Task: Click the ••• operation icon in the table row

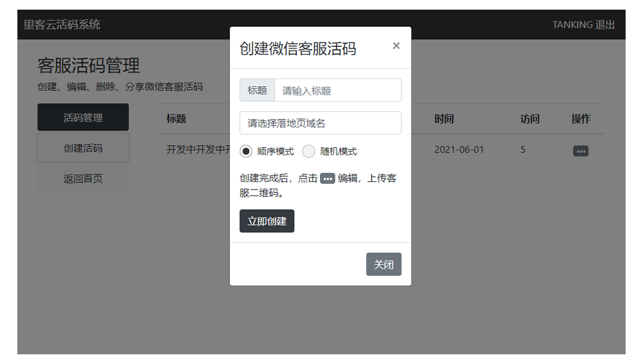Action: pos(581,151)
